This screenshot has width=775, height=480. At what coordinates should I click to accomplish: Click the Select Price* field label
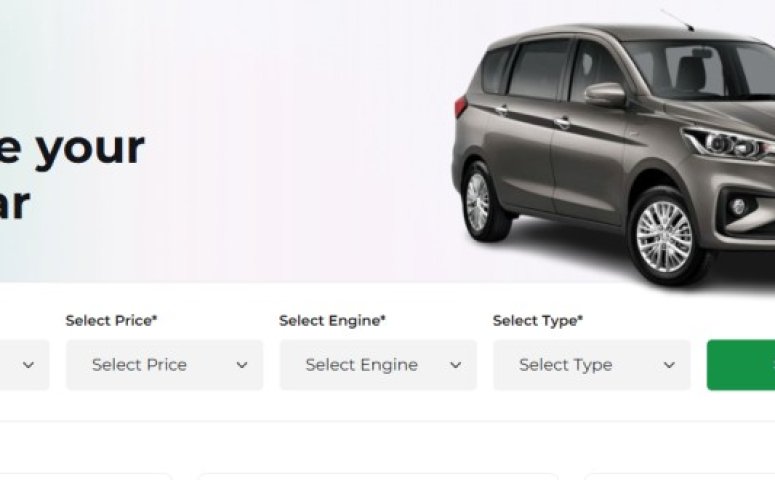pyautogui.click(x=112, y=321)
